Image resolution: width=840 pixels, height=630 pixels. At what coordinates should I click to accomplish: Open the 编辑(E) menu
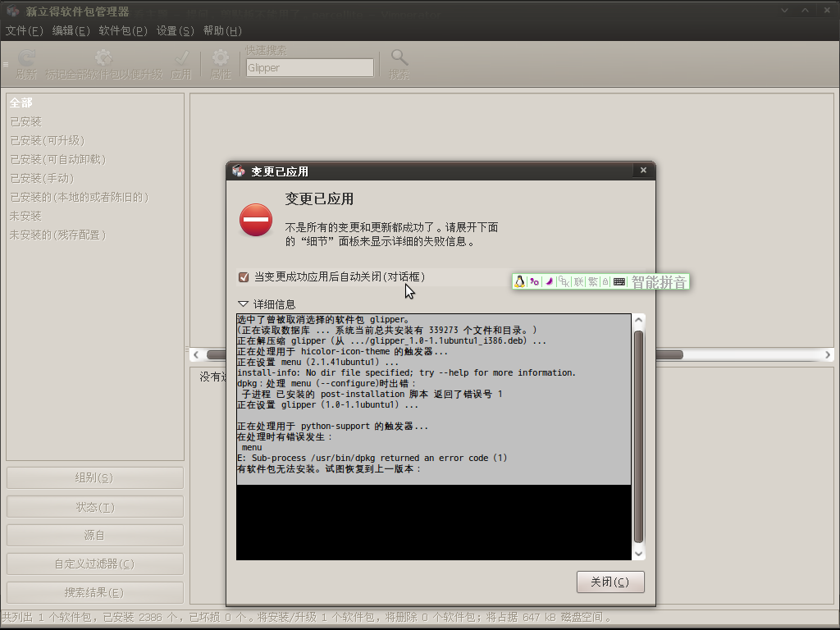coord(71,31)
